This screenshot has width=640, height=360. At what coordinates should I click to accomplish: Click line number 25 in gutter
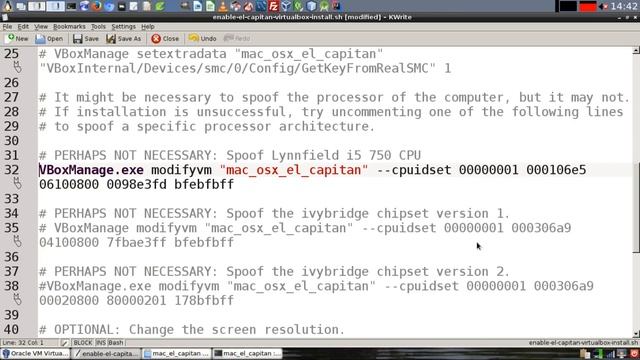11,53
